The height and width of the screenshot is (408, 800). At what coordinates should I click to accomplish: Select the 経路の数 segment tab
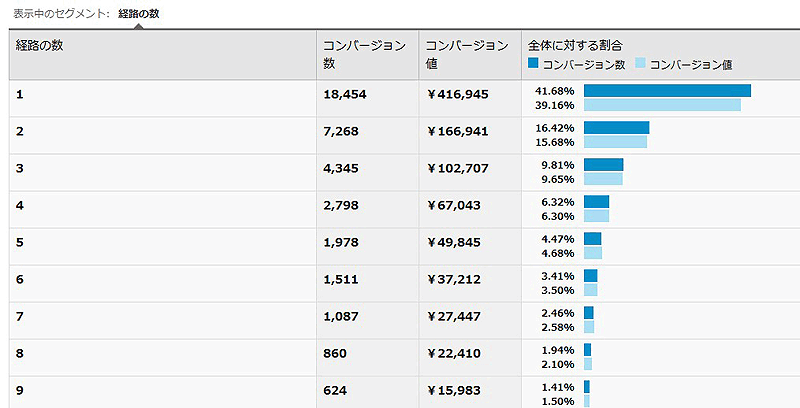click(138, 14)
